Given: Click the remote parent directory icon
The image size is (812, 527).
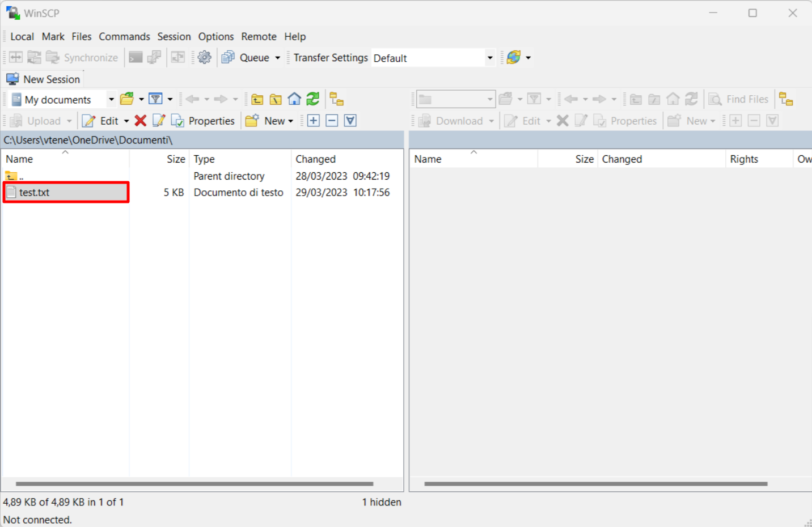Looking at the screenshot, I should tap(636, 99).
